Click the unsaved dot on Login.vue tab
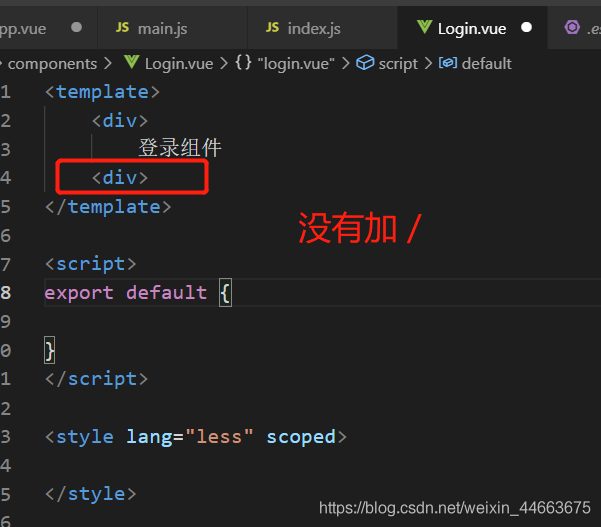 point(526,28)
